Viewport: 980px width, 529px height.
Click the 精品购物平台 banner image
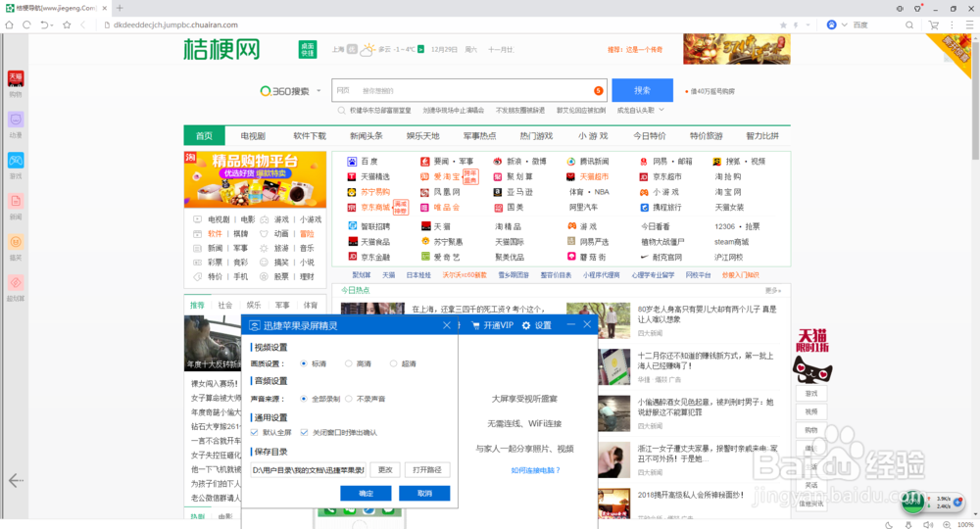tap(255, 179)
